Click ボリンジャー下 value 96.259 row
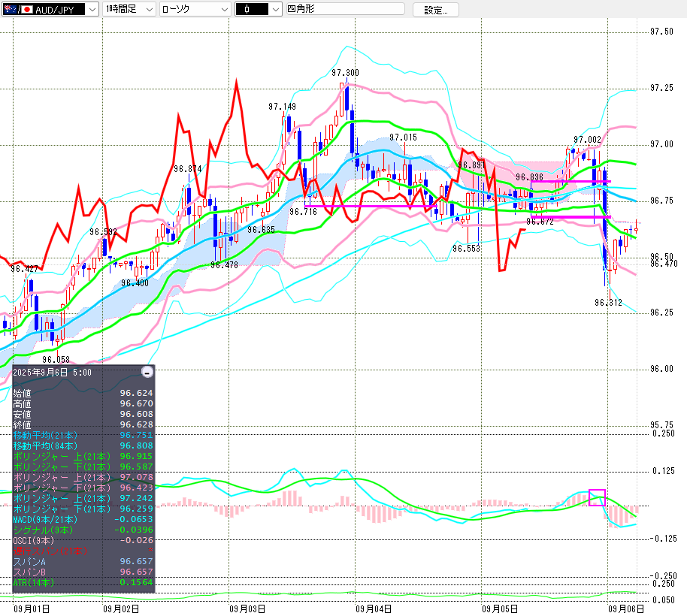 (x=83, y=509)
